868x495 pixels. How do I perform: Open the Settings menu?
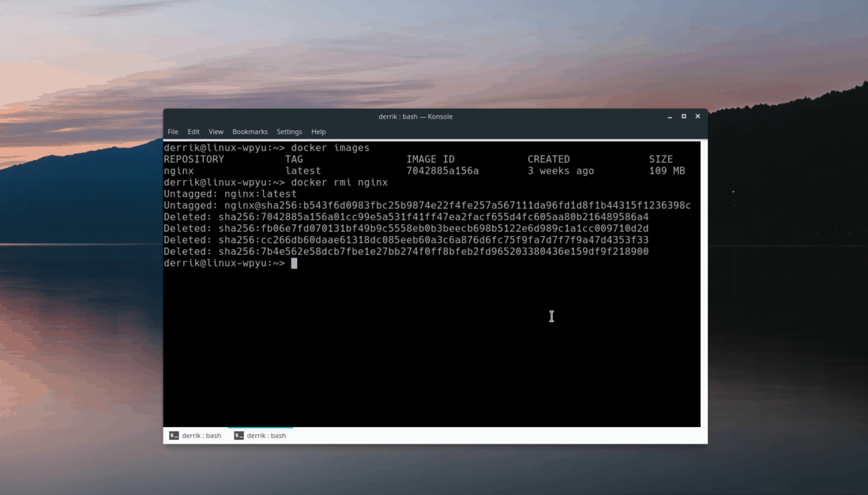coord(289,132)
